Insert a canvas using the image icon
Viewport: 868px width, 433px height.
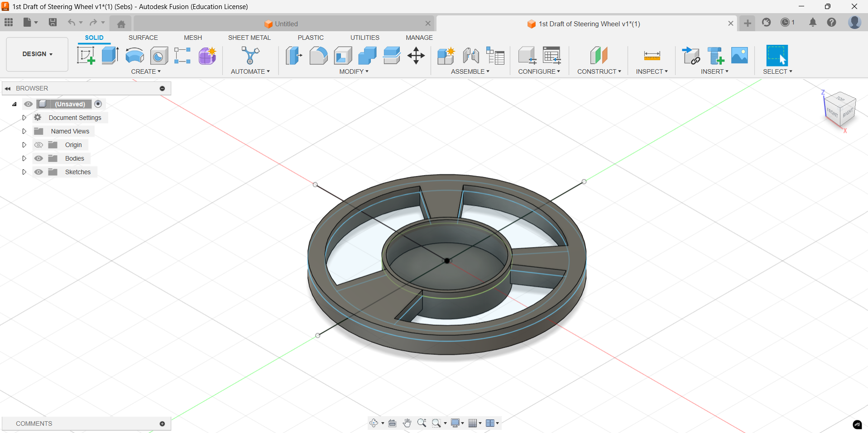coord(739,55)
